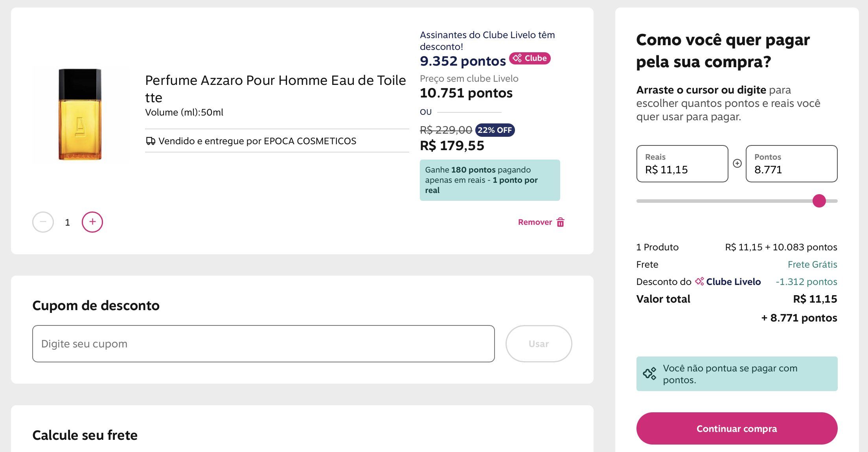Increase product quantity with plus button
The width and height of the screenshot is (868, 452).
tap(92, 222)
